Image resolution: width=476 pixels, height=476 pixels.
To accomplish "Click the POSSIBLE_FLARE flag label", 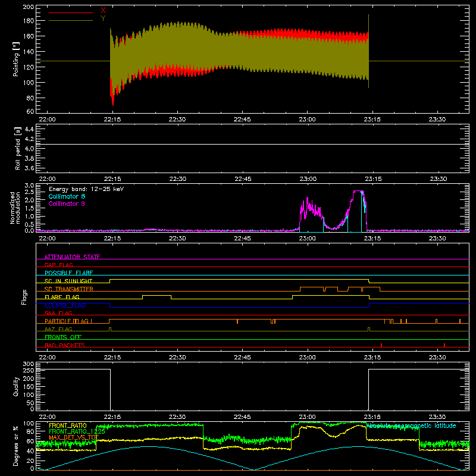I will tap(68, 273).
